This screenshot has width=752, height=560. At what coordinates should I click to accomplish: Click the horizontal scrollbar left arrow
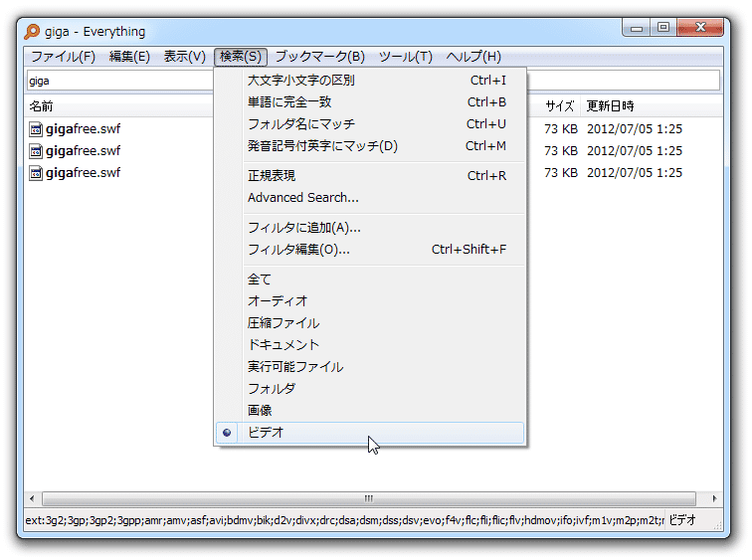click(31, 498)
